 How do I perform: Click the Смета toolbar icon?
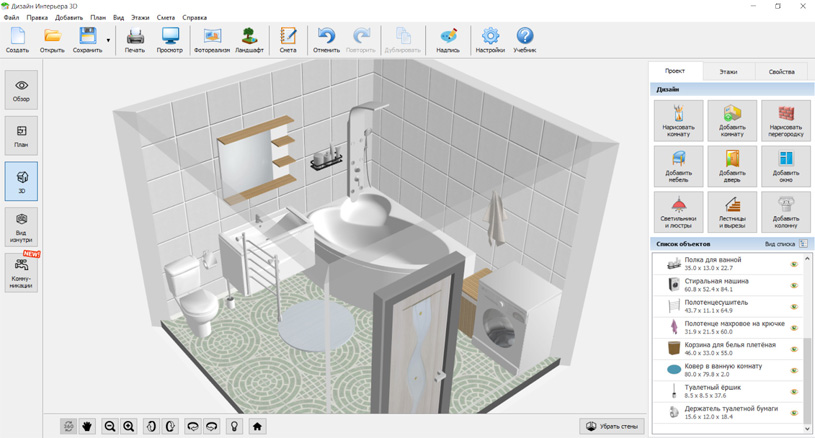(x=288, y=39)
